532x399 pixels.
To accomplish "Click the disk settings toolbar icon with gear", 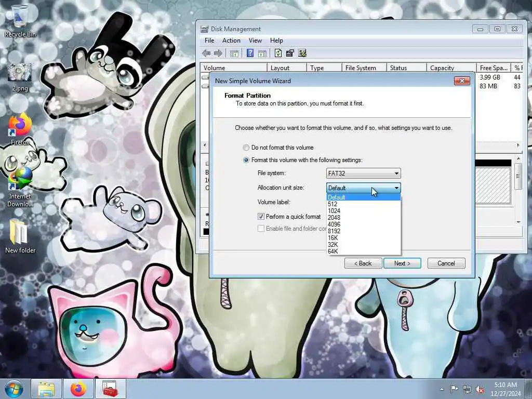I will (302, 53).
